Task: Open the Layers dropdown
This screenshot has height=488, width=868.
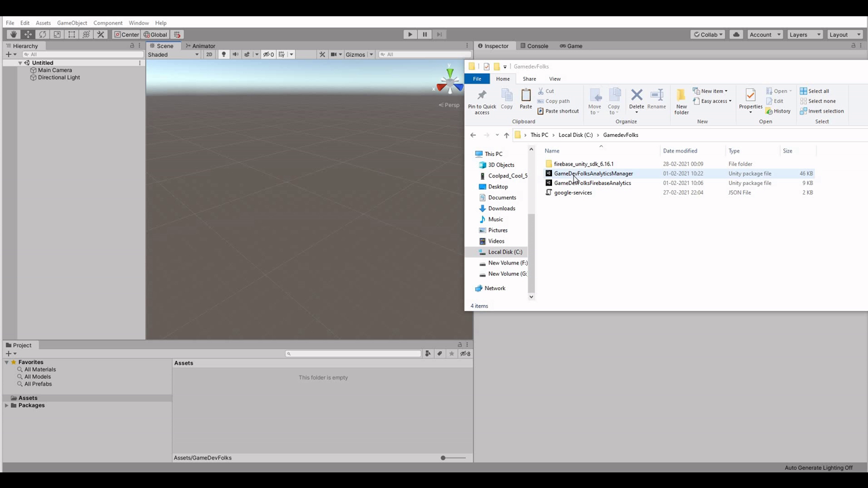Action: (x=805, y=35)
